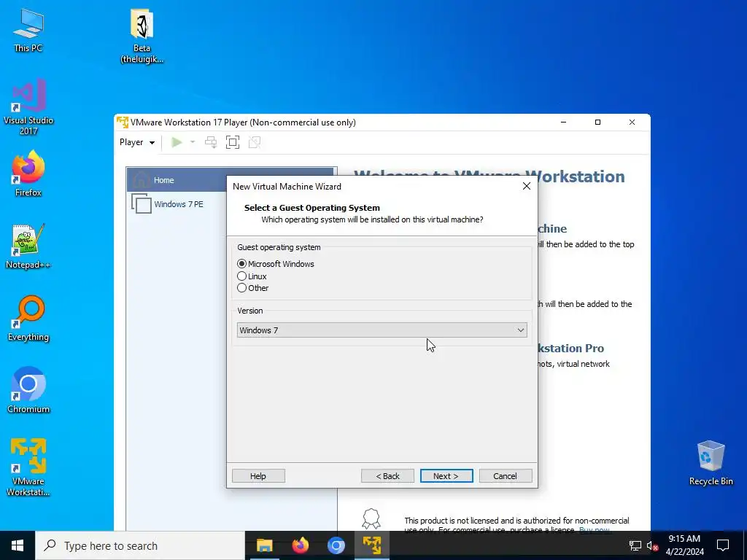Image resolution: width=747 pixels, height=560 pixels.
Task: Open File Explorer from the taskbar
Action: pyautogui.click(x=264, y=545)
